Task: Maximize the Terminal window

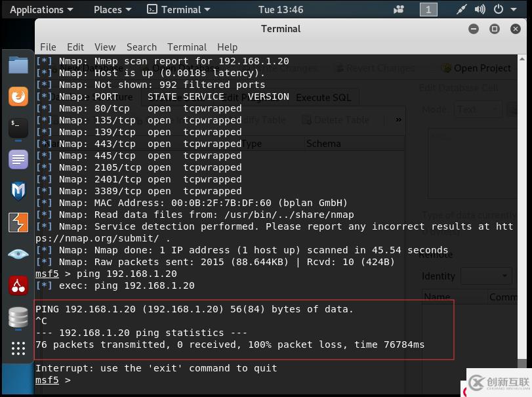Action: 495,29
